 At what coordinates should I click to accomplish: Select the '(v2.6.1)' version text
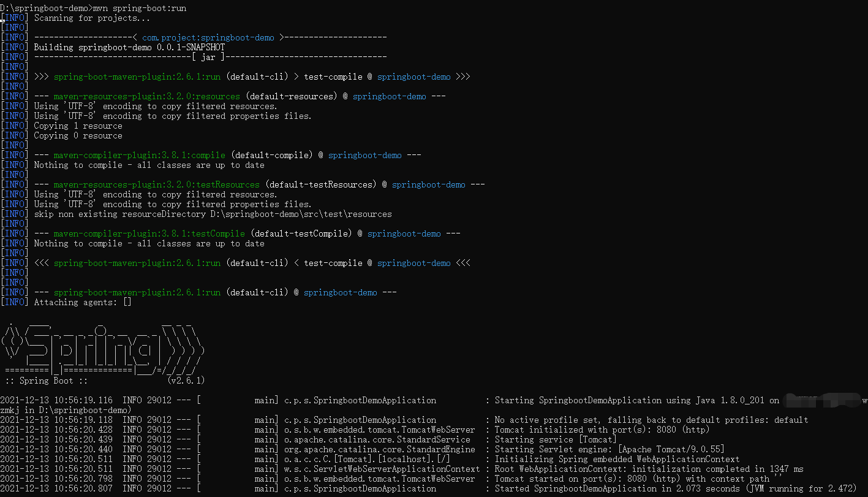(x=186, y=381)
